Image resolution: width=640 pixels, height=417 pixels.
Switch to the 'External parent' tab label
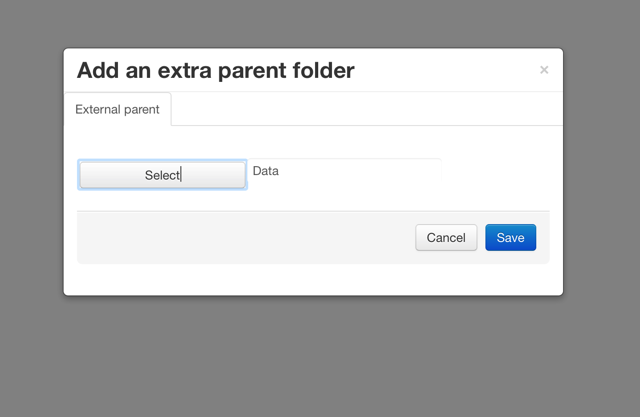pyautogui.click(x=118, y=109)
